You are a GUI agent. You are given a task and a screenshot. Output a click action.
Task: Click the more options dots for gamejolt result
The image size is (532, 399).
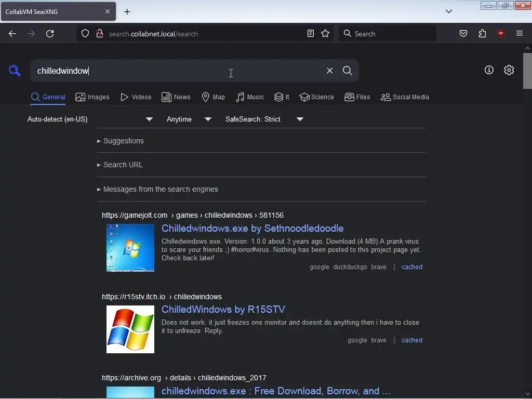pos(394,267)
